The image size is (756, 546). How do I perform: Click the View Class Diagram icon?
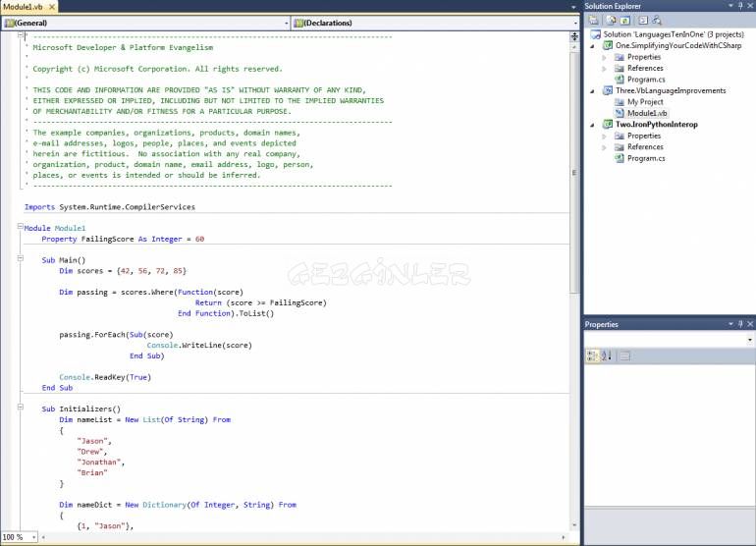(x=657, y=21)
